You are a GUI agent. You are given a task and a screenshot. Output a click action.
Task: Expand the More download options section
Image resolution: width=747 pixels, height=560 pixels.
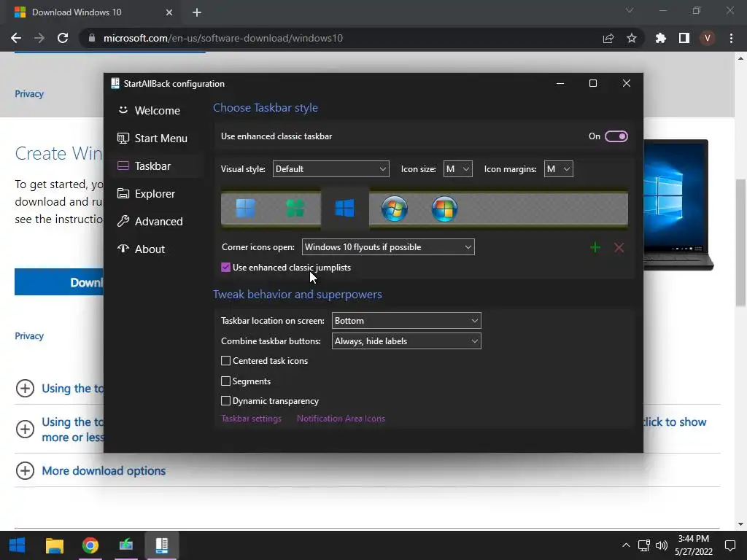104,470
